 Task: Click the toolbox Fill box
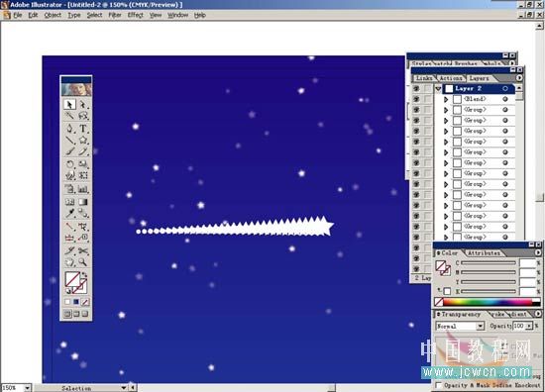click(72, 279)
